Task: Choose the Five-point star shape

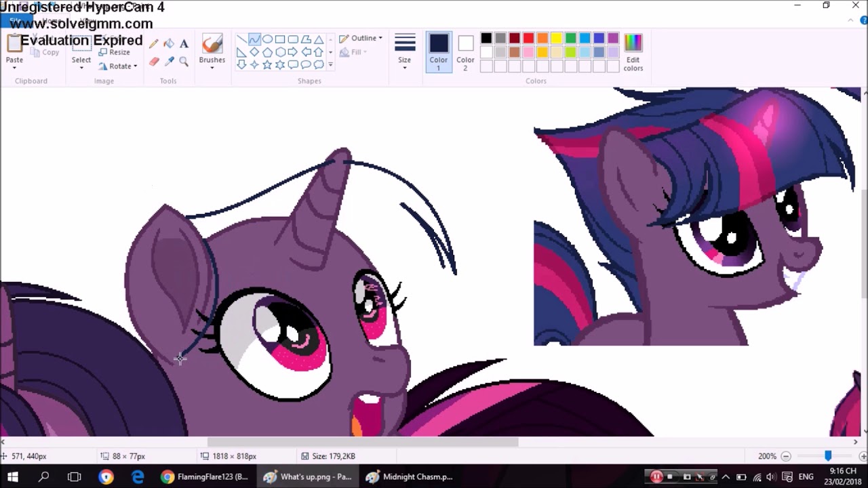Action: [x=267, y=65]
